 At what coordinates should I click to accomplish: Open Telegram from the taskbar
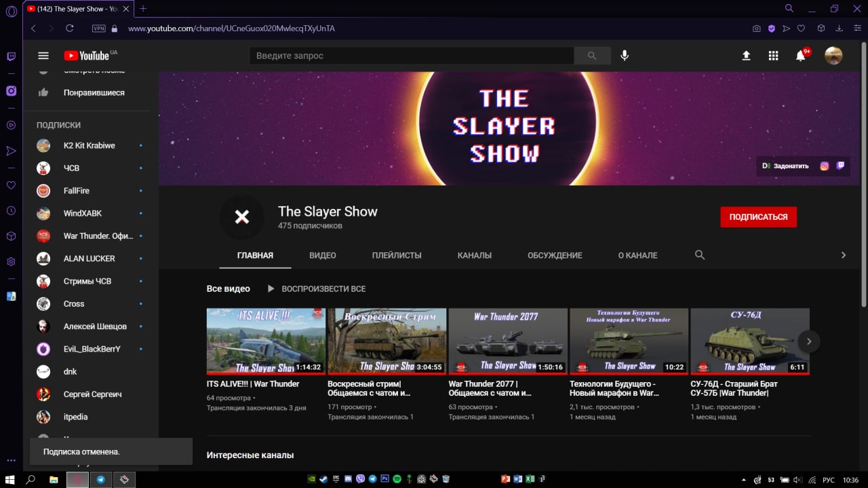pyautogui.click(x=101, y=480)
